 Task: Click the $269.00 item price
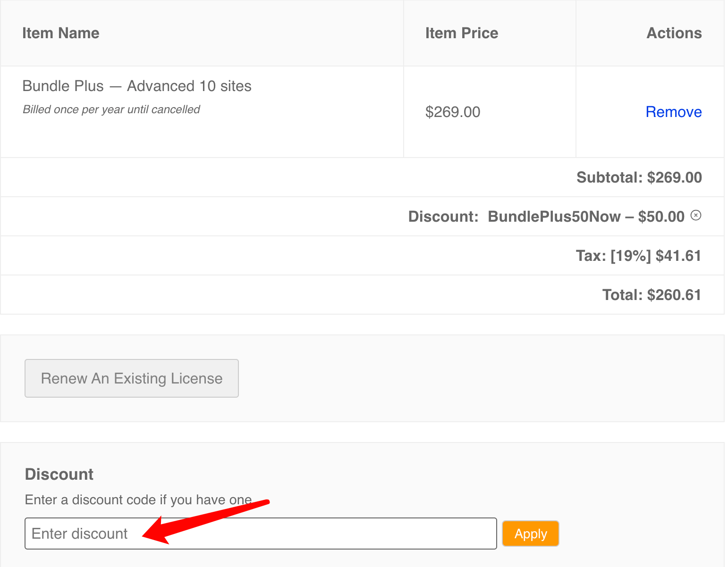point(453,112)
